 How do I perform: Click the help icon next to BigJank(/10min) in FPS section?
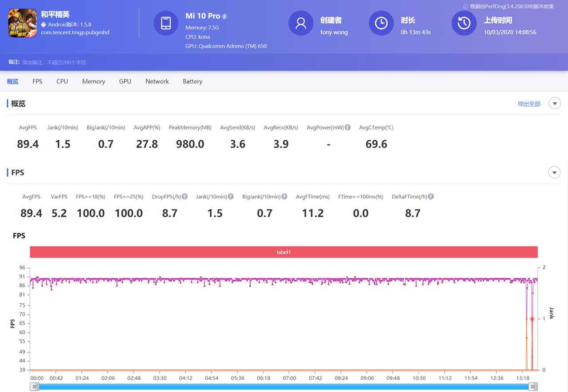click(x=284, y=197)
